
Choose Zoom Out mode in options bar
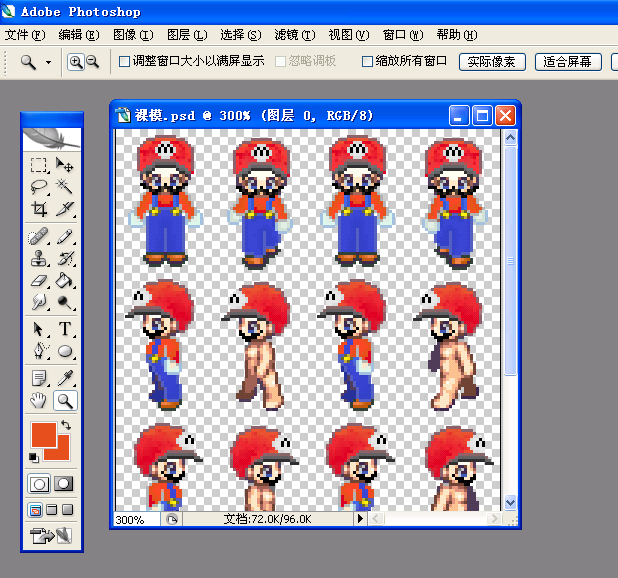tap(93, 62)
